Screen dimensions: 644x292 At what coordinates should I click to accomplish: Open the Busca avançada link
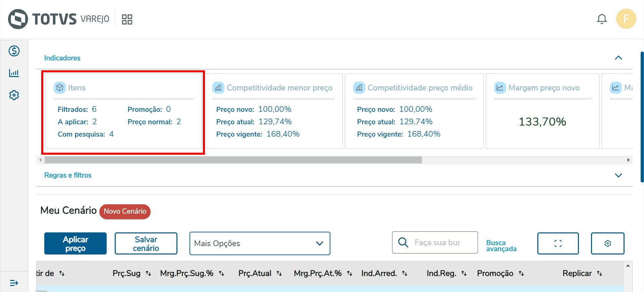coord(501,245)
